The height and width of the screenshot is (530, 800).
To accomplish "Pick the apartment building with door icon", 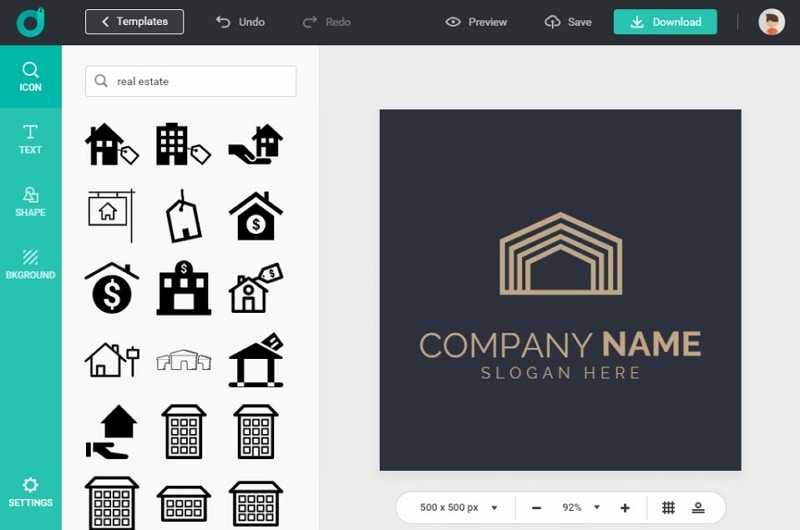I will [x=256, y=432].
